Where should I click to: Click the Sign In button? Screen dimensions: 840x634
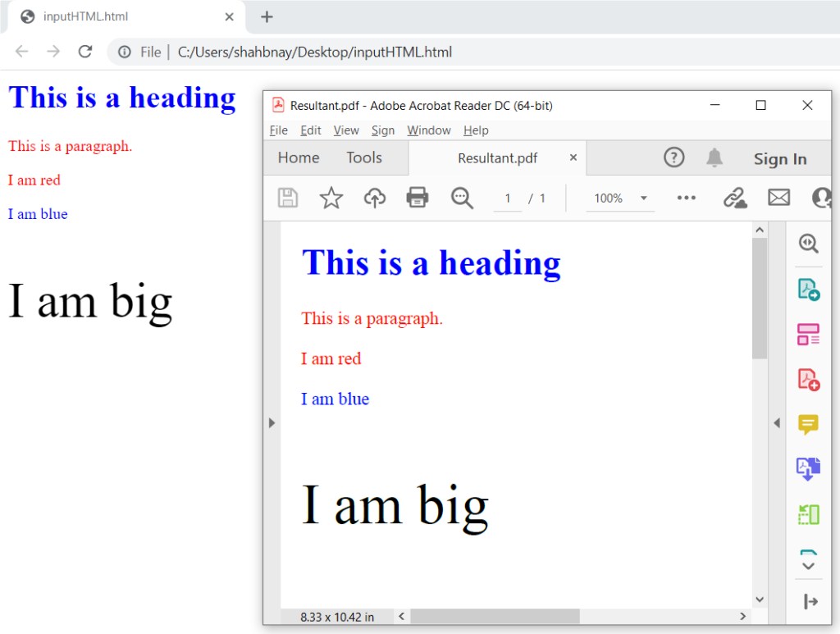coord(780,159)
